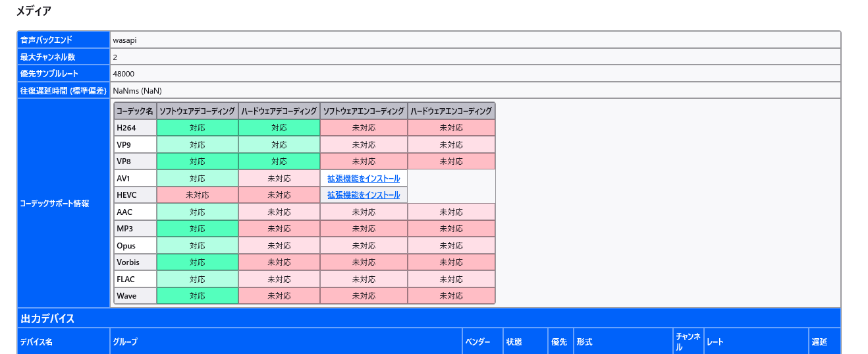The width and height of the screenshot is (868, 354).
Task: Select the MP3 codec name cell
Action: [x=135, y=229]
